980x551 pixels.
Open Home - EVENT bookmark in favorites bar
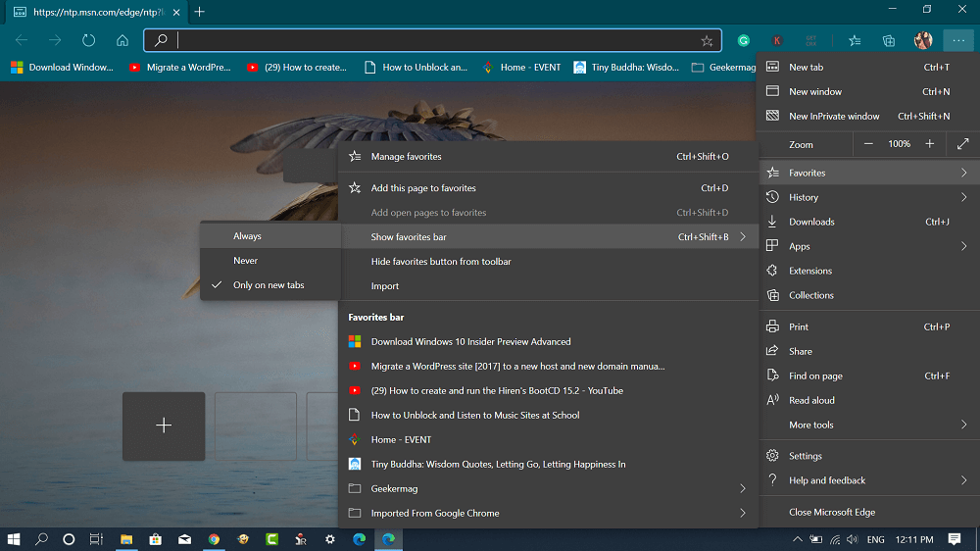pos(522,67)
